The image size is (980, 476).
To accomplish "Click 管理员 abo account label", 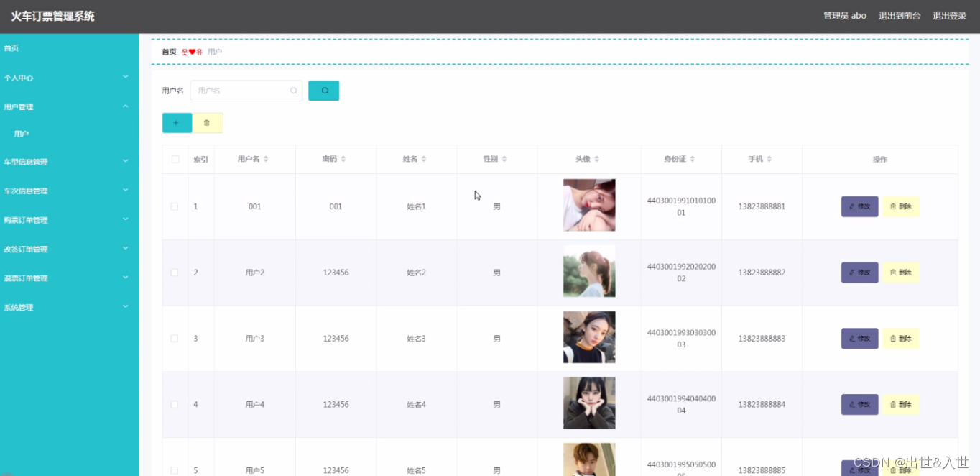I will (845, 16).
